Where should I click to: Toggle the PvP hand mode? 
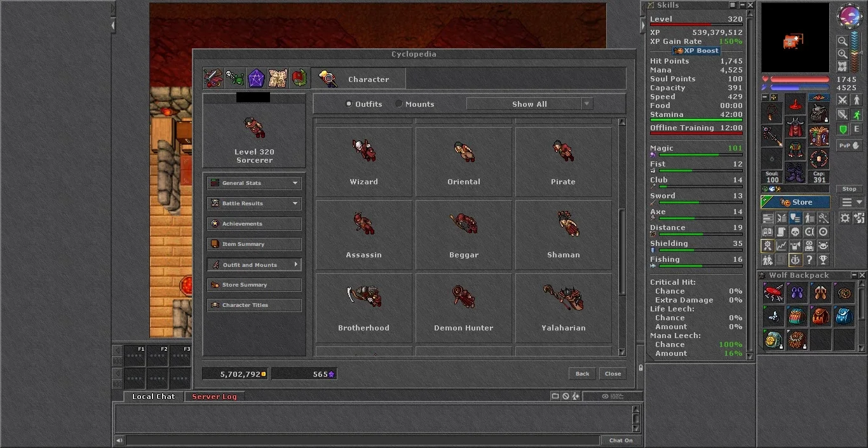pos(850,146)
